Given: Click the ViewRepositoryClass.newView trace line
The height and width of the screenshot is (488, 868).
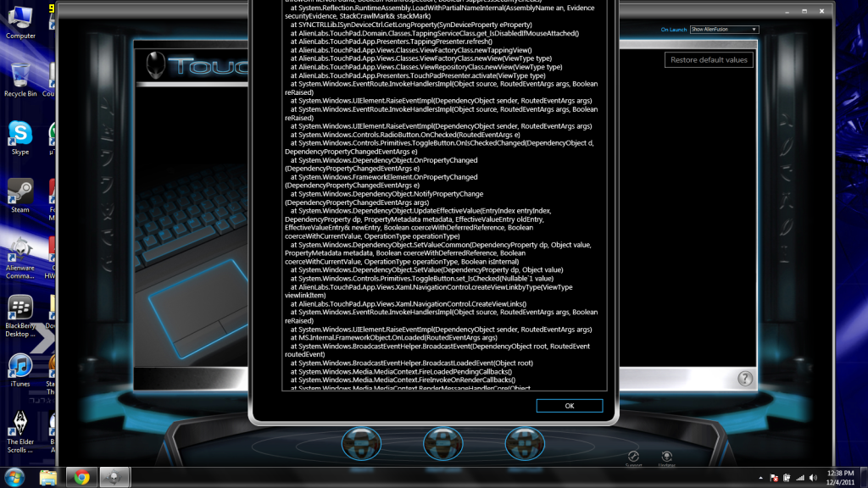Looking at the screenshot, I should point(426,67).
